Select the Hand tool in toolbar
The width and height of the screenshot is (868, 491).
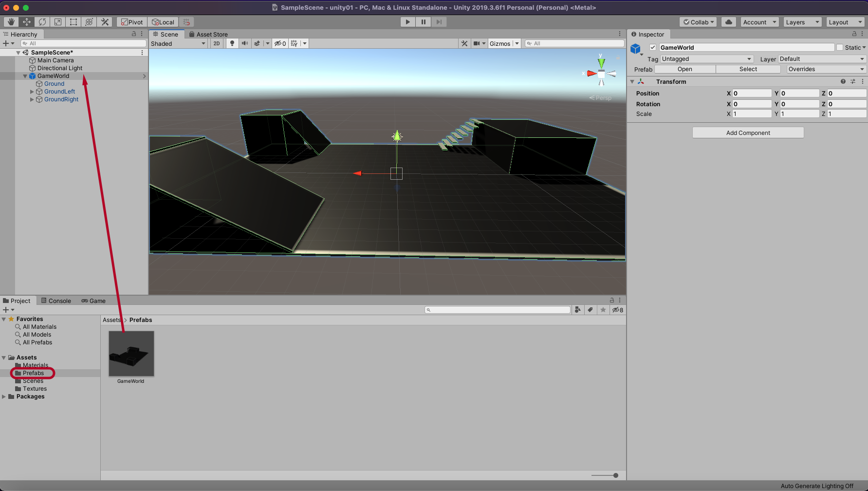tap(11, 22)
